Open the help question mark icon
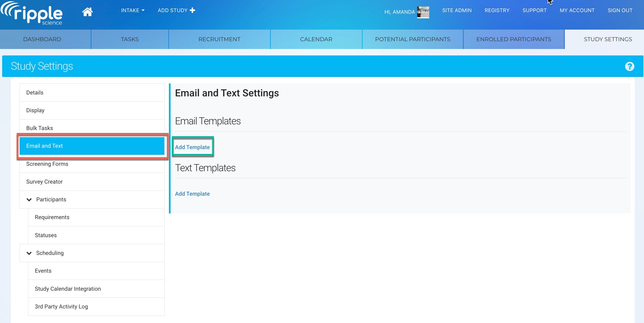The width and height of the screenshot is (644, 323). pyautogui.click(x=629, y=66)
